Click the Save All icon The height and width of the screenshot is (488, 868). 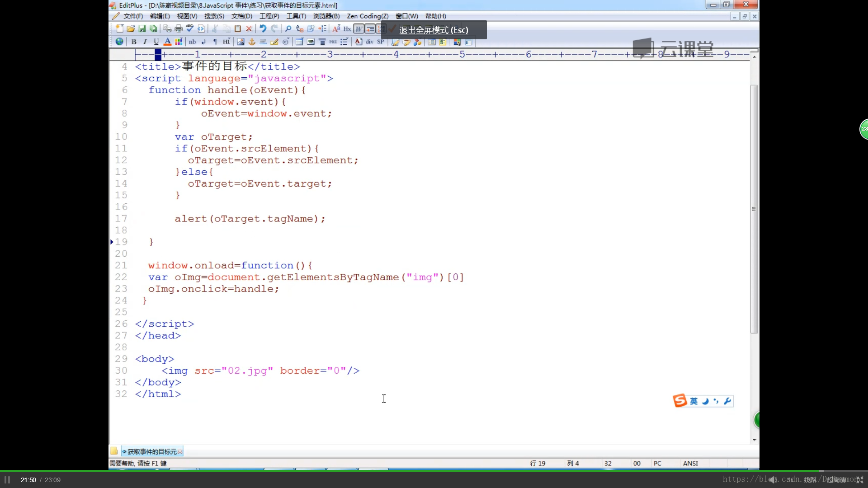pos(153,29)
